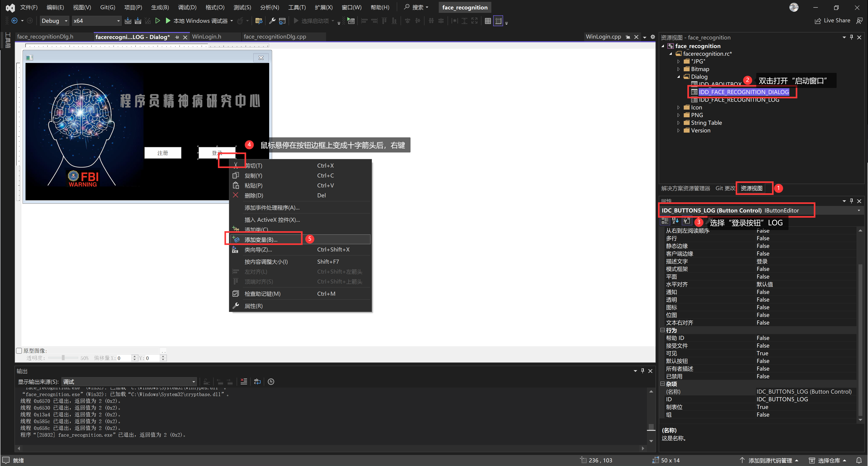This screenshot has height=466, width=868.
Task: Select 添加变量(B)... from context menu
Action: pyautogui.click(x=261, y=239)
